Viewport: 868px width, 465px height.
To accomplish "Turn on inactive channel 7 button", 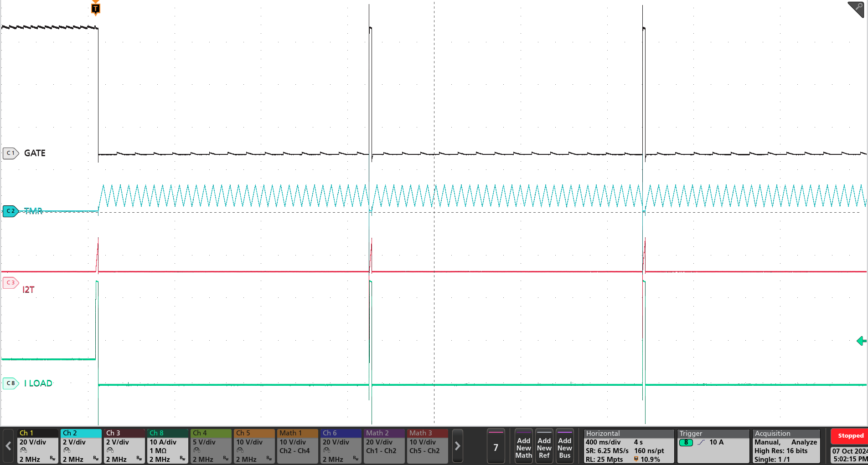I will (x=496, y=446).
